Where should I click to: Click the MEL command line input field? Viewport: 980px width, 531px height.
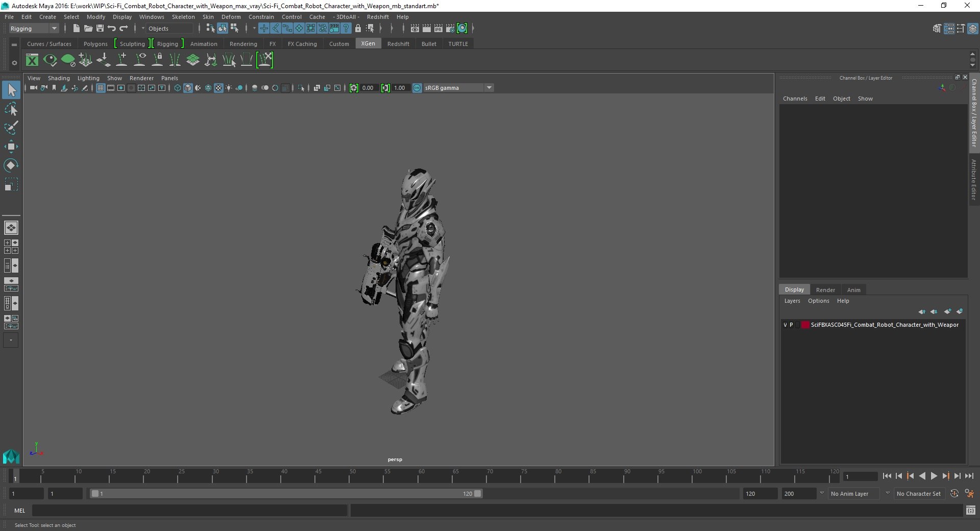point(190,511)
